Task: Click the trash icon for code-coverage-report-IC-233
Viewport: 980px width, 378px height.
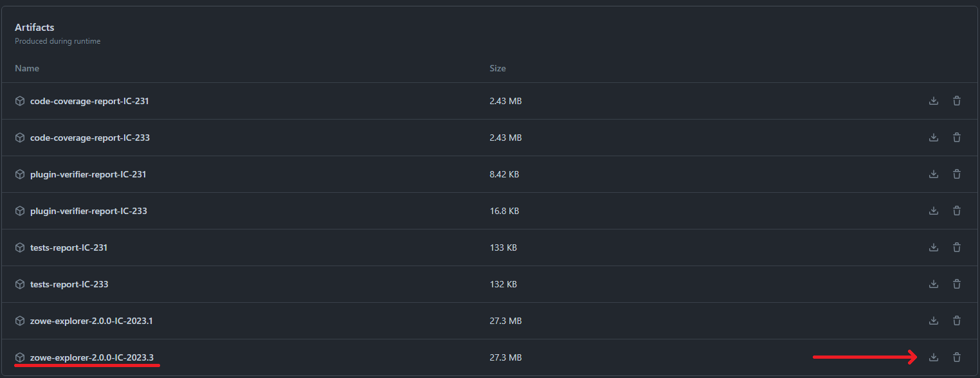Action: (x=957, y=138)
